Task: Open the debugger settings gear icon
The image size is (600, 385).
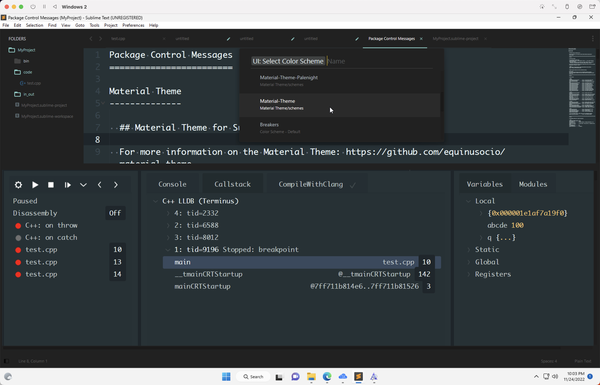Action: (x=18, y=185)
